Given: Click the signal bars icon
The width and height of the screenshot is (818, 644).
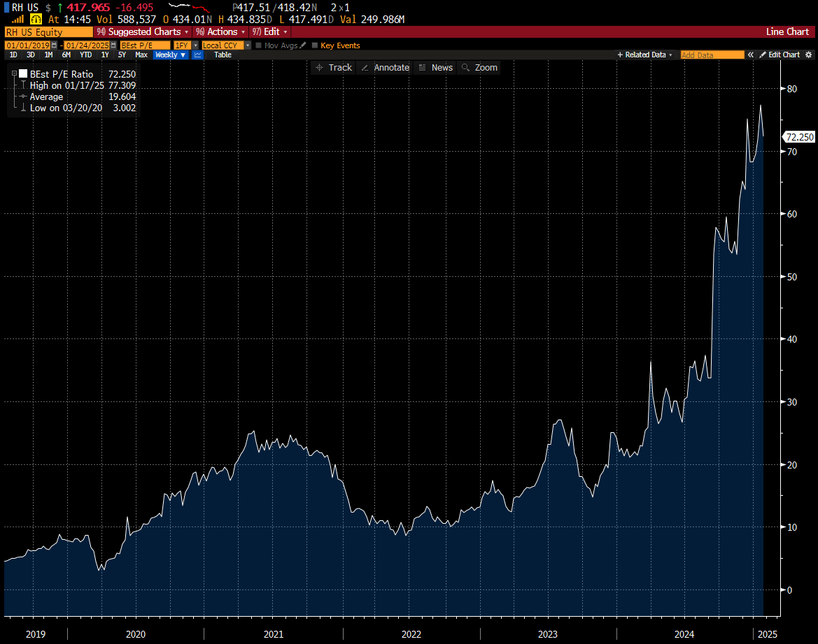Looking at the screenshot, I should 17,20.
